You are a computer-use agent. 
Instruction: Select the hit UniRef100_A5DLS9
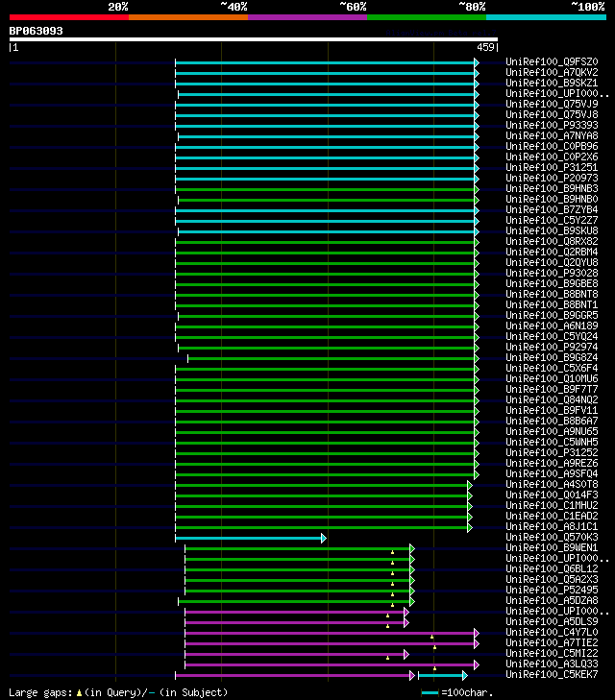[x=552, y=622]
